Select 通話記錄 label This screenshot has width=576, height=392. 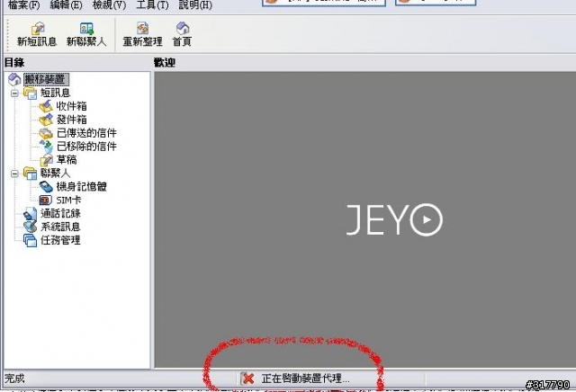[x=60, y=214]
